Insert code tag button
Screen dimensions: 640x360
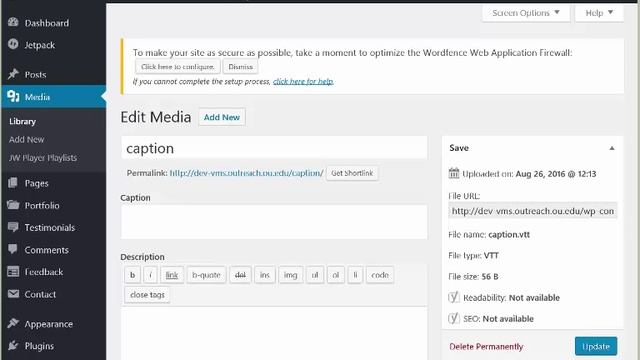[x=380, y=275]
